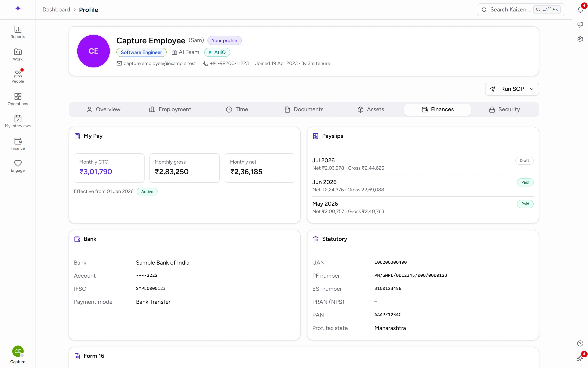Image resolution: width=588 pixels, height=368 pixels.
Task: Click IFSC code SMPL0000123
Action: point(151,289)
